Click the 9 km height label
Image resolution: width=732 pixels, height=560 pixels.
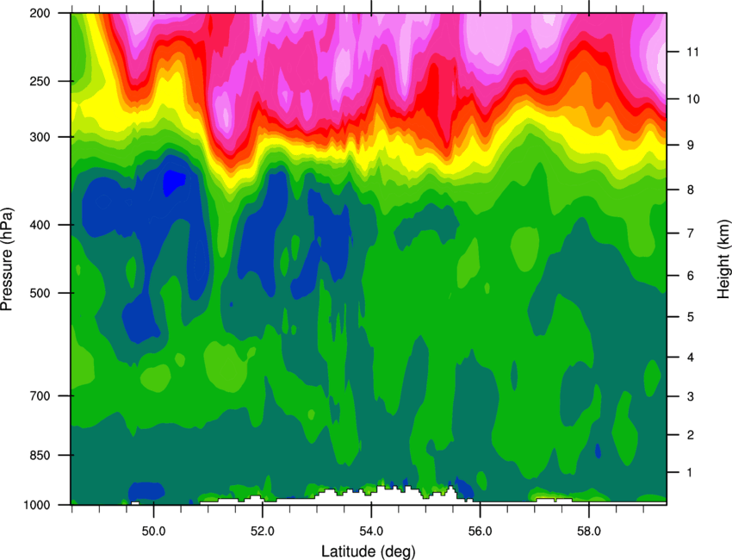(691, 146)
